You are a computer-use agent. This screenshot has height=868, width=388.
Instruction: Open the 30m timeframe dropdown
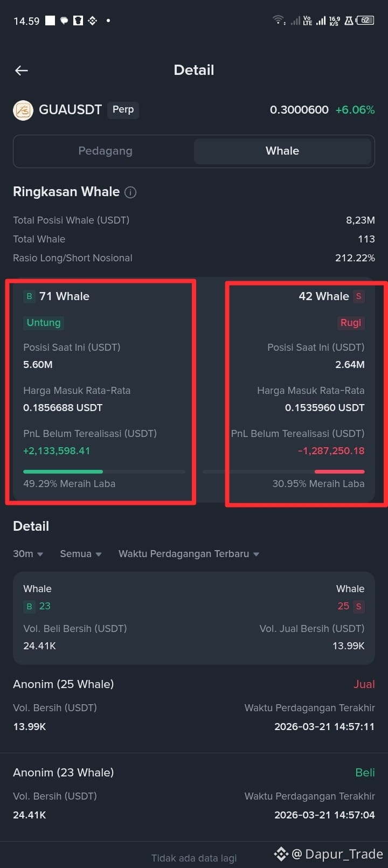[28, 554]
